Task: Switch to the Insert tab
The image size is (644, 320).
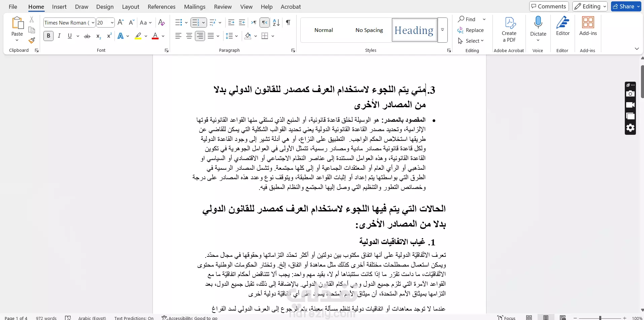Action: (59, 7)
